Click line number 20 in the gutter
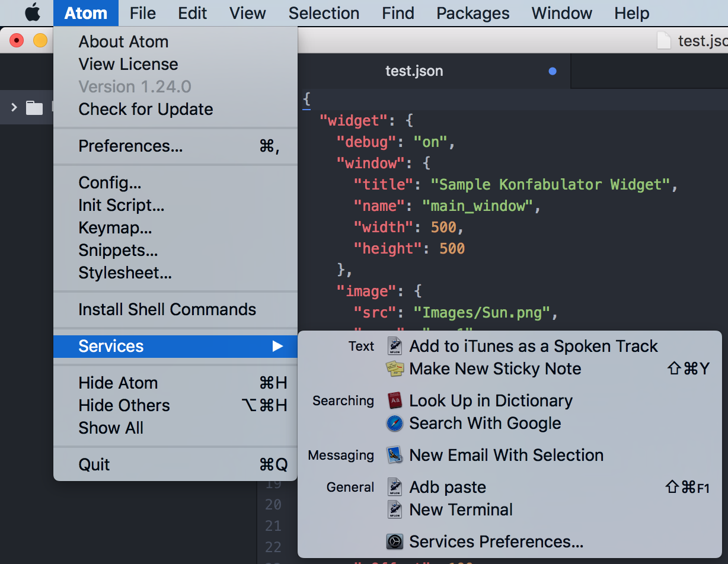The width and height of the screenshot is (728, 564). tap(273, 505)
